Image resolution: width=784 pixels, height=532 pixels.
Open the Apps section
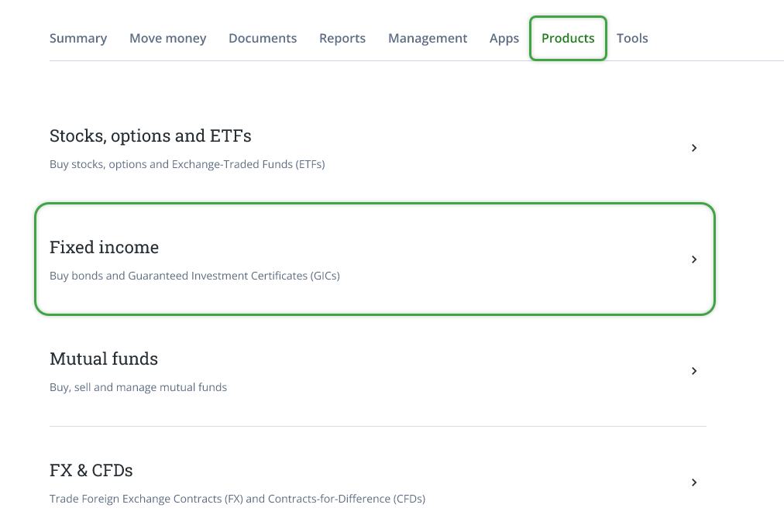504,38
